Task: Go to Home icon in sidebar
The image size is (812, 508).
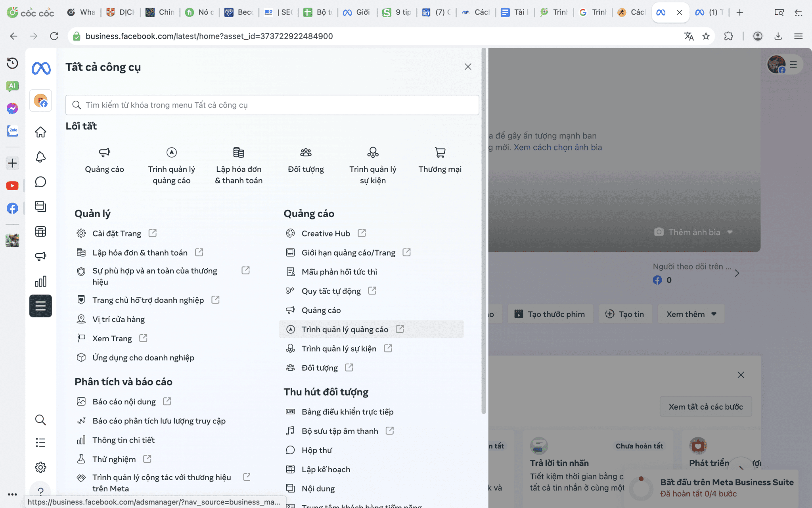Action: click(x=40, y=132)
